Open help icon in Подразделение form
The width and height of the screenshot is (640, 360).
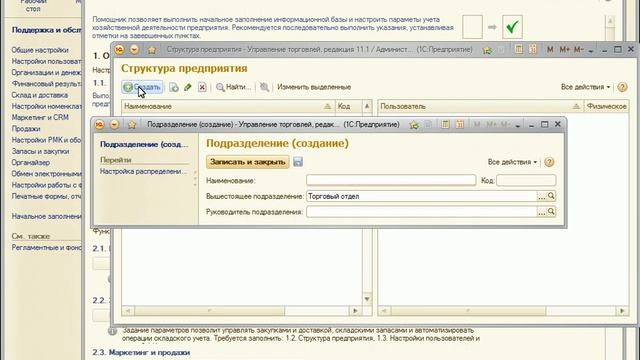549,162
